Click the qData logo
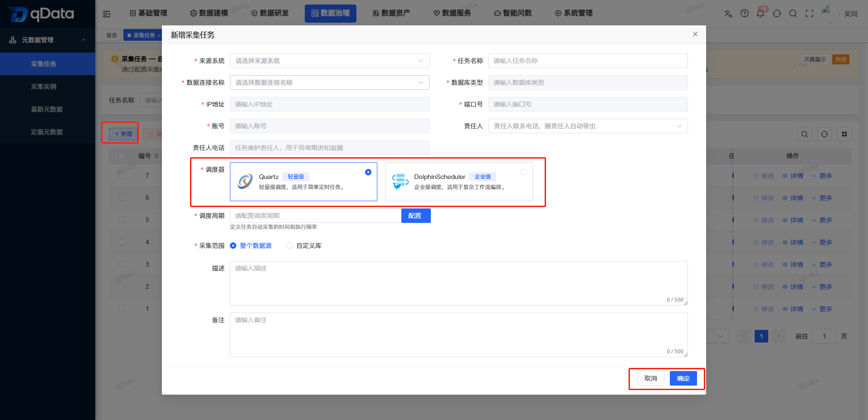 click(41, 14)
